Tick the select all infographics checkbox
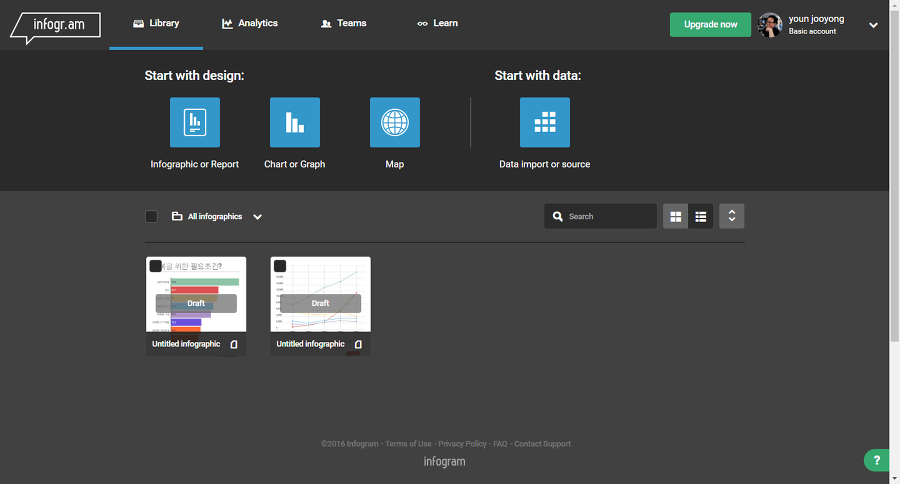This screenshot has height=484, width=900. [151, 216]
